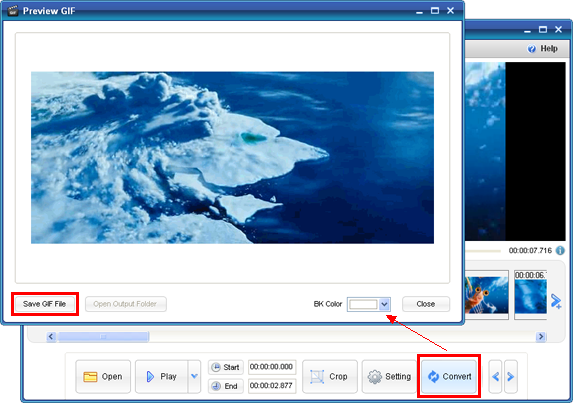Viewport: 573px width, 403px height.
Task: Click the GIF preview image of ice
Action: 232,157
